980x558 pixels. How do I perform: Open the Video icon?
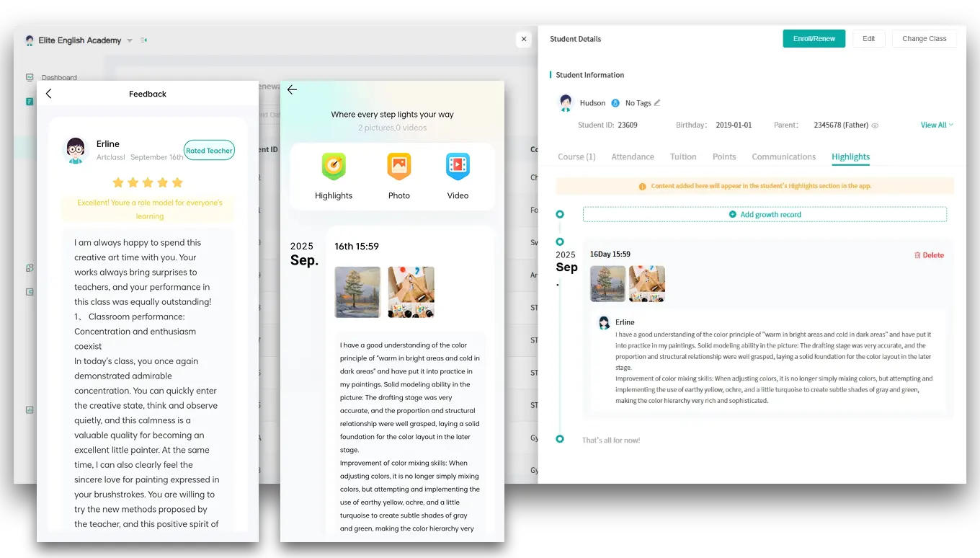(458, 167)
